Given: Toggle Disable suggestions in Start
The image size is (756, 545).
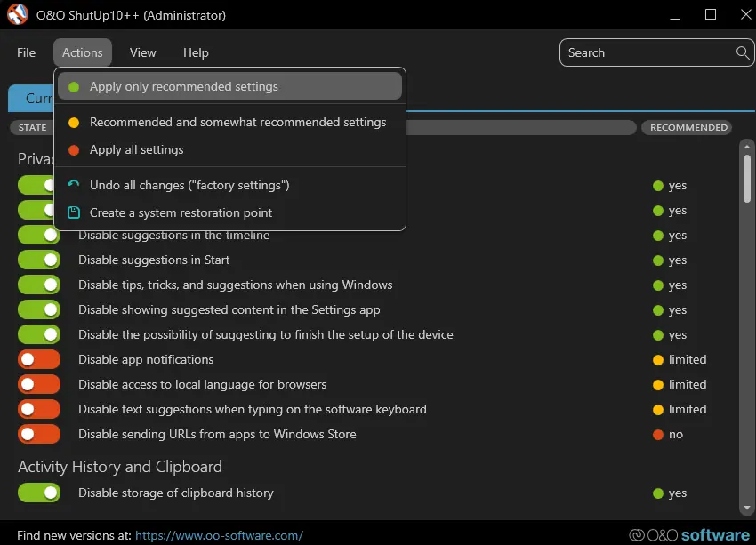Looking at the screenshot, I should (x=39, y=260).
